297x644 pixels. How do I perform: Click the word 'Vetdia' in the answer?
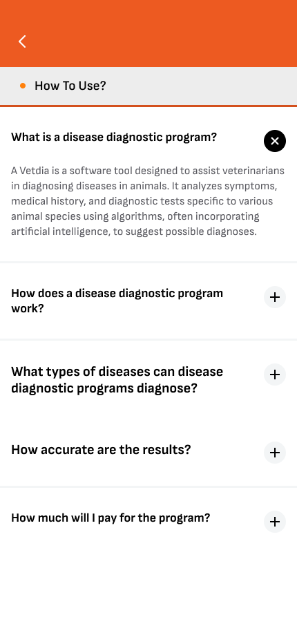pyautogui.click(x=34, y=171)
